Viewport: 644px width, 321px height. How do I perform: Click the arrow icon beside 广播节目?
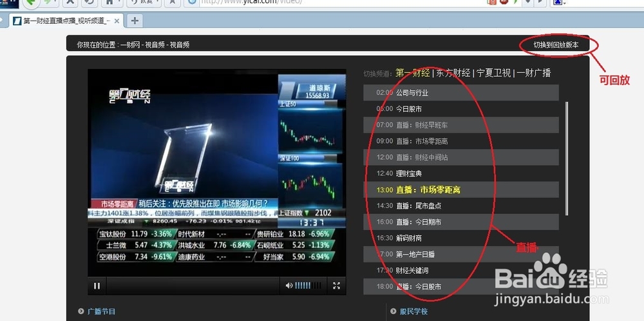click(80, 311)
